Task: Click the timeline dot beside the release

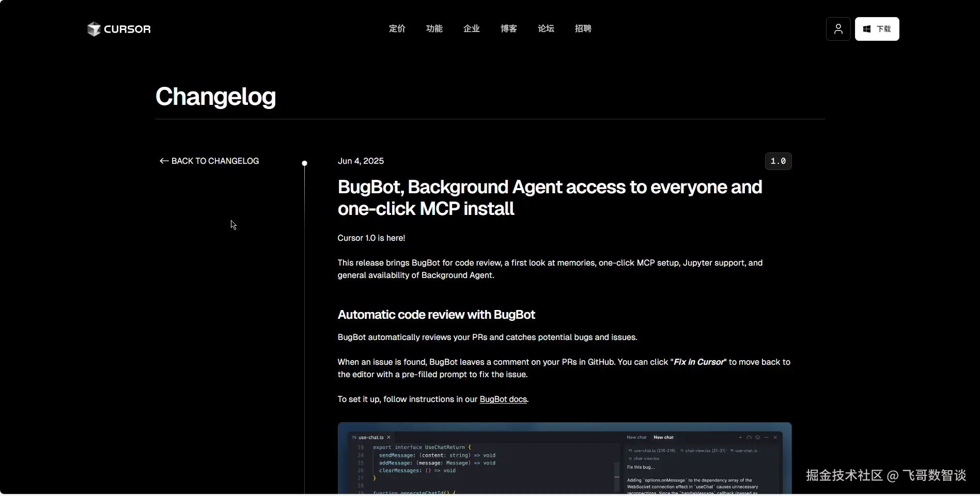Action: click(x=304, y=163)
